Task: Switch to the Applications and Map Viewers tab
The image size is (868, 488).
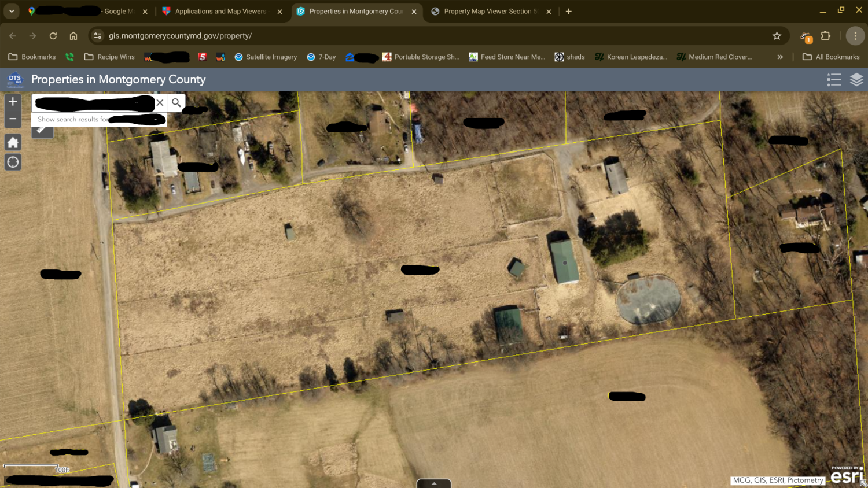Action: (220, 11)
